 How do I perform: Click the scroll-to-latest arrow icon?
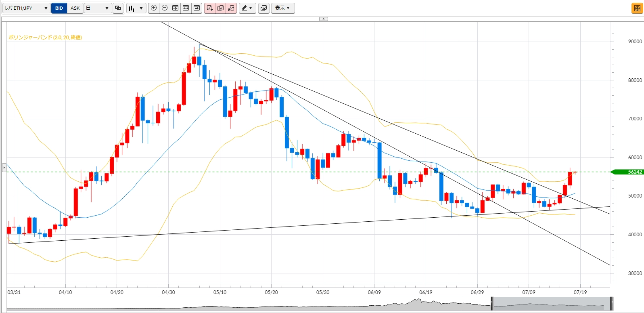[197, 8]
